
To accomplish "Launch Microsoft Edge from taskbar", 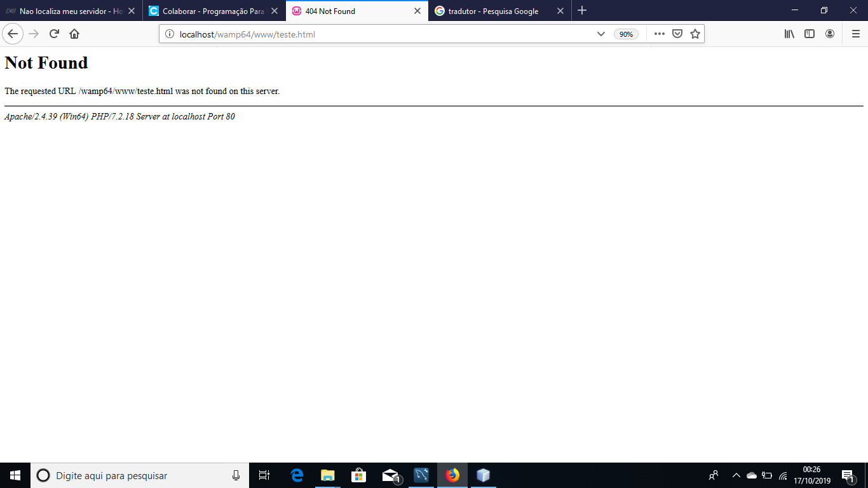I will [297, 475].
